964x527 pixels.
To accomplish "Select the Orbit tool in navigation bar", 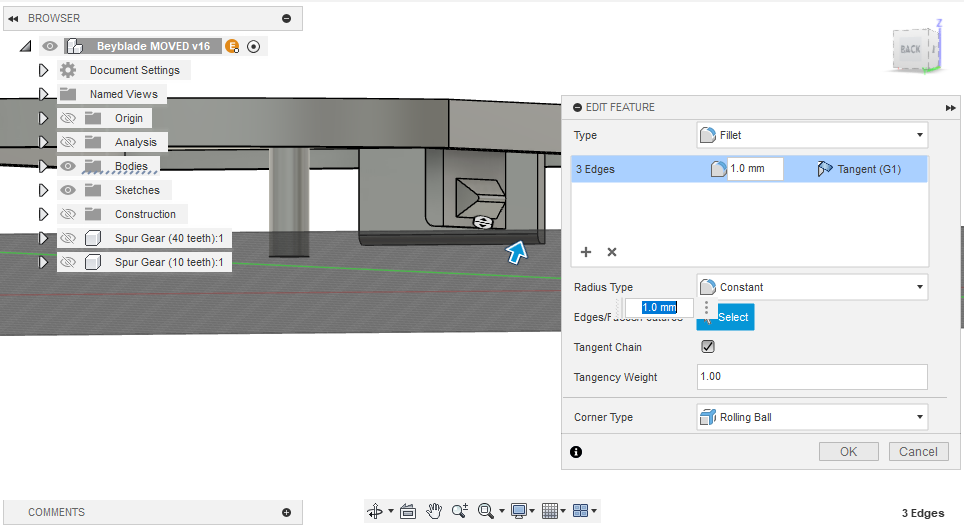I will click(x=375, y=511).
